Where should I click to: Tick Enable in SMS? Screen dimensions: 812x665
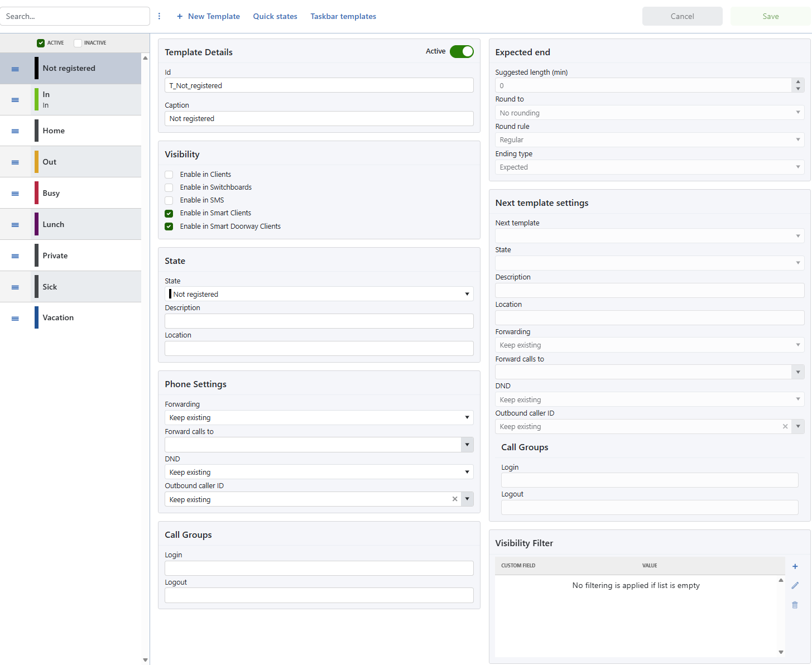(169, 200)
